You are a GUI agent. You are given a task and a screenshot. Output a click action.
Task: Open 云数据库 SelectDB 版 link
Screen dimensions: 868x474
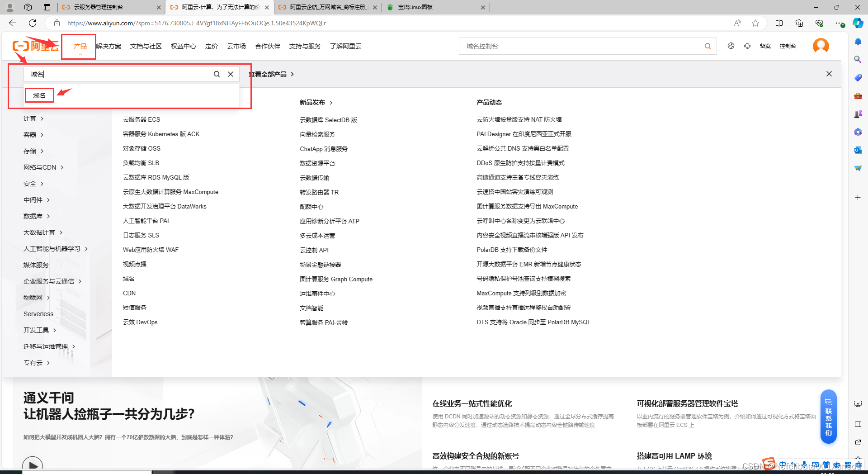coord(328,120)
